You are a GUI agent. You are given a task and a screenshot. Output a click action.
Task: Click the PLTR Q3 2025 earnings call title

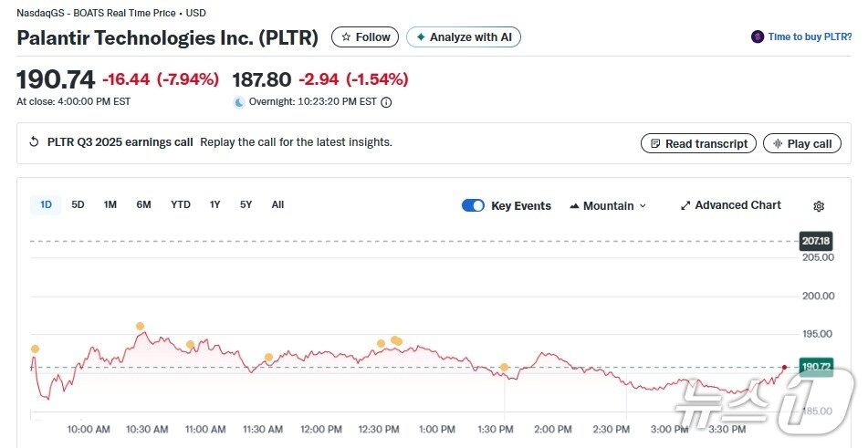pyautogui.click(x=120, y=142)
